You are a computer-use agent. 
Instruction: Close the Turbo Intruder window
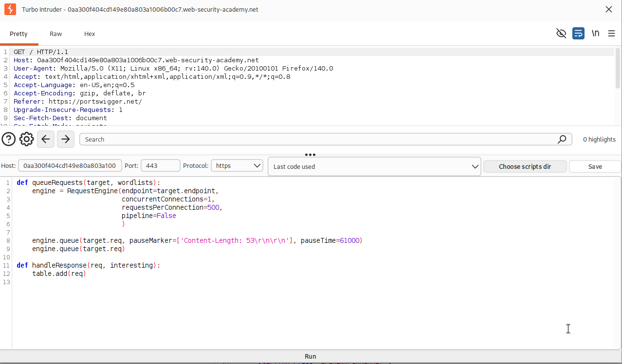pyautogui.click(x=609, y=9)
